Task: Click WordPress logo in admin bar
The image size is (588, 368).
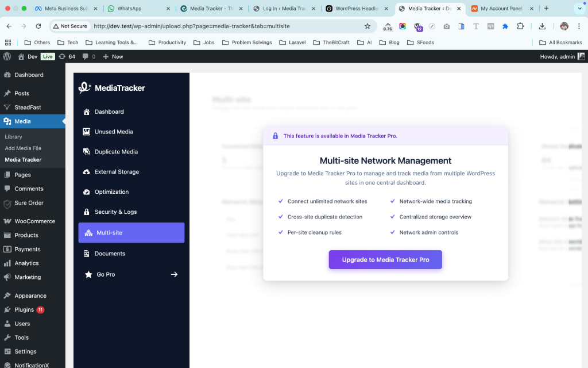Action: pos(7,57)
